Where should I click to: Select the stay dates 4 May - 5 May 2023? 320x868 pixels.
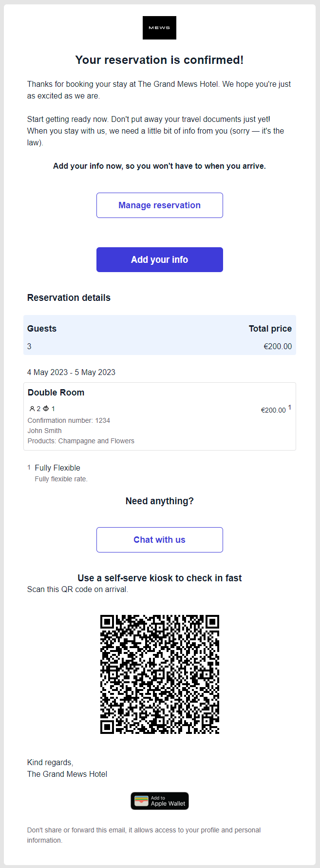(x=71, y=372)
